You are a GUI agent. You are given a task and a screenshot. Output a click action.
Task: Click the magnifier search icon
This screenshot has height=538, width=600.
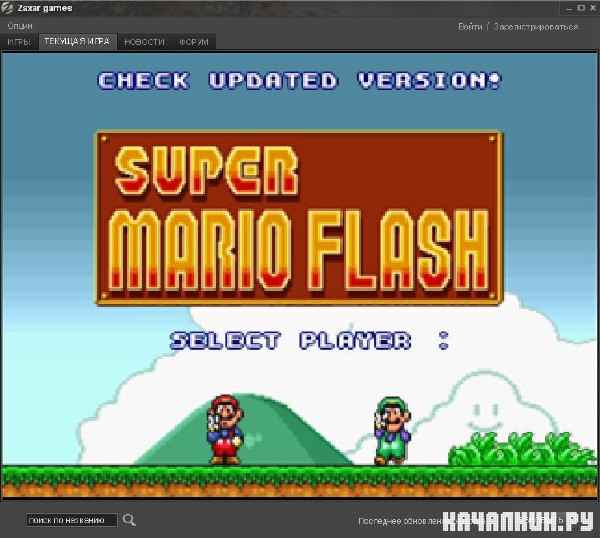click(129, 520)
